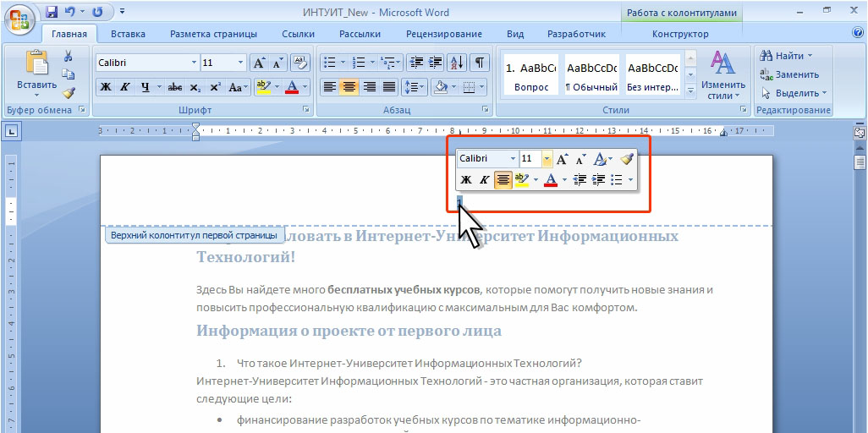
Task: Click multilevel list icon in ribbon
Action: point(388,62)
